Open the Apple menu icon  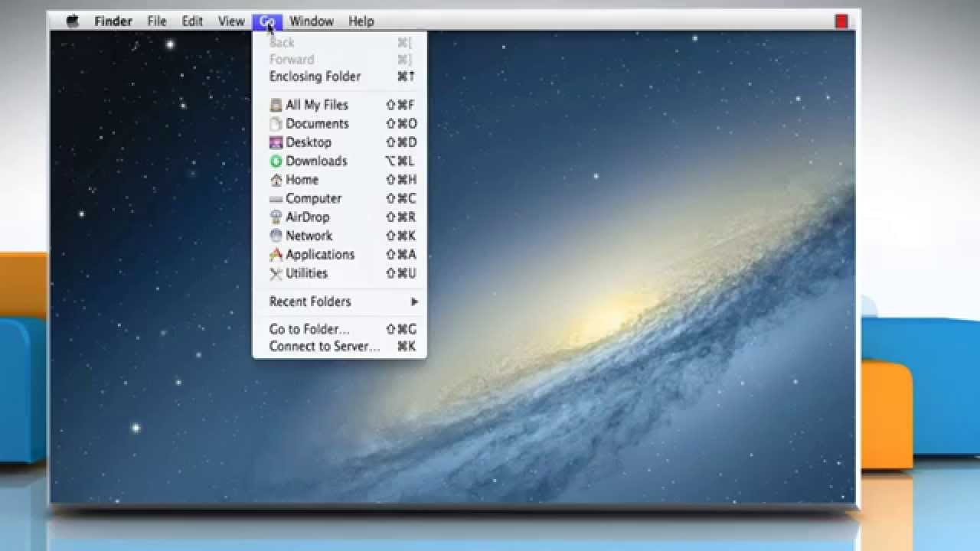72,21
